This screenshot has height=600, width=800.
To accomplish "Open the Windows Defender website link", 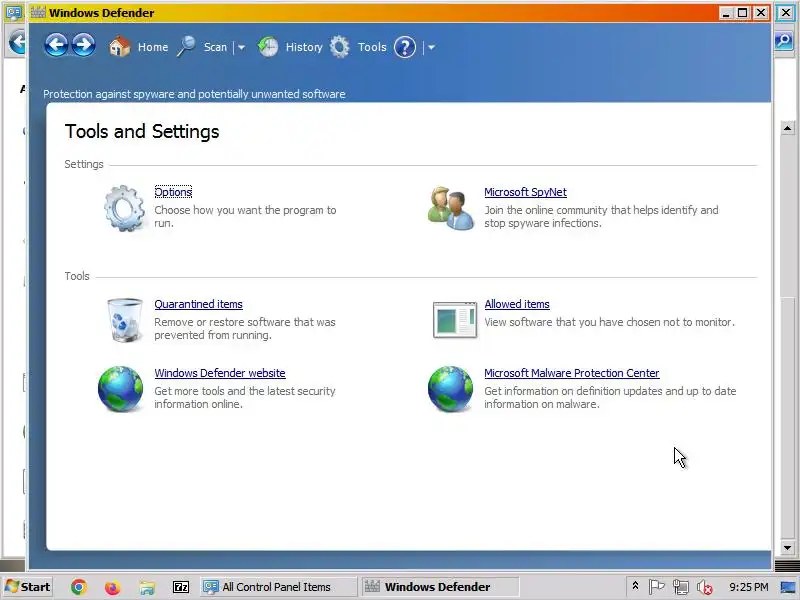I will pos(220,373).
